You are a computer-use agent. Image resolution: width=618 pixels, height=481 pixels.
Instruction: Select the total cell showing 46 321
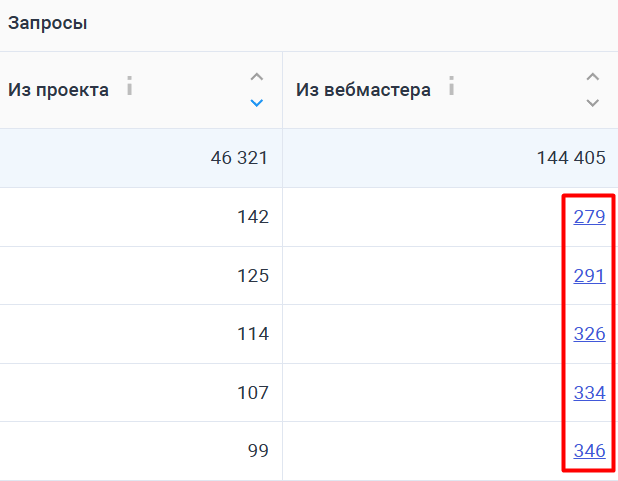click(239, 157)
